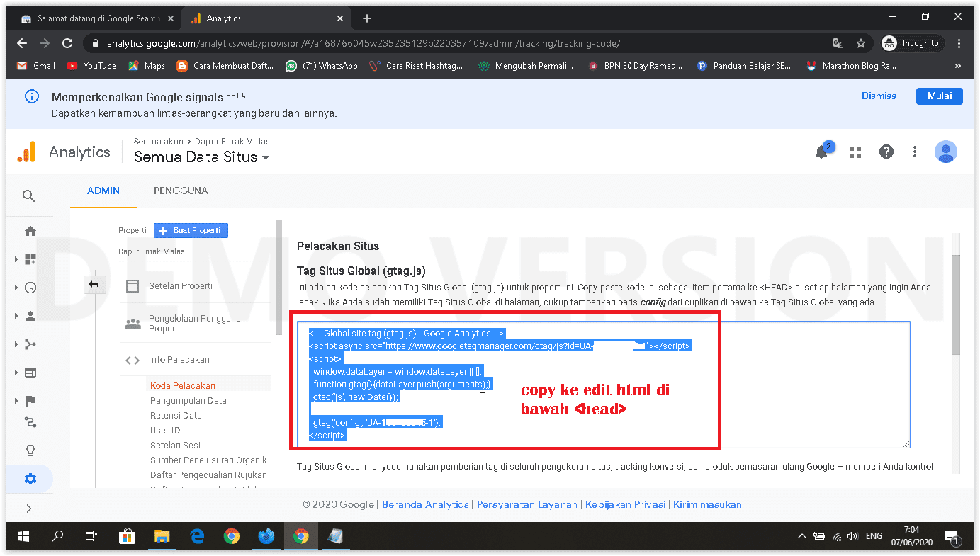Viewport: 980px width, 556px height.
Task: Go to Home icon in Analytics sidebar
Action: click(x=30, y=231)
